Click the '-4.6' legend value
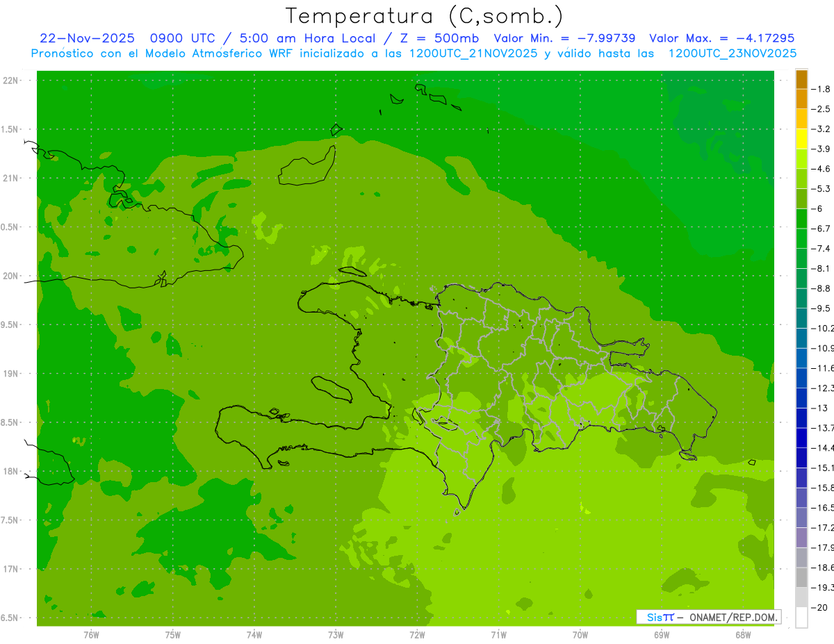834x644 pixels. coord(821,169)
